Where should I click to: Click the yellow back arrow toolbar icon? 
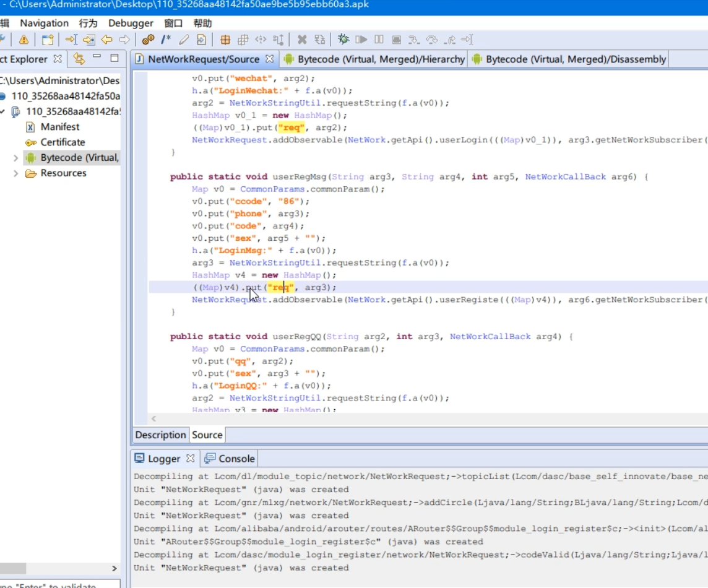(106, 40)
